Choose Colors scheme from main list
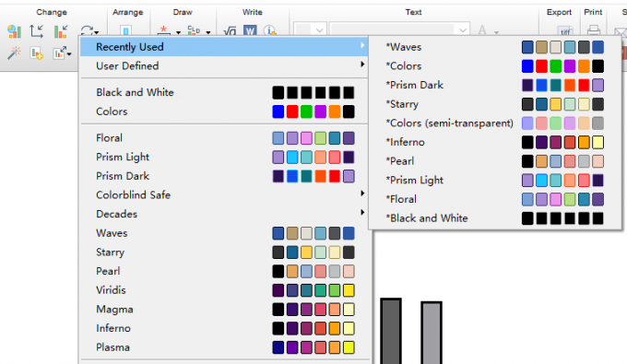The image size is (627, 364). pyautogui.click(x=224, y=112)
